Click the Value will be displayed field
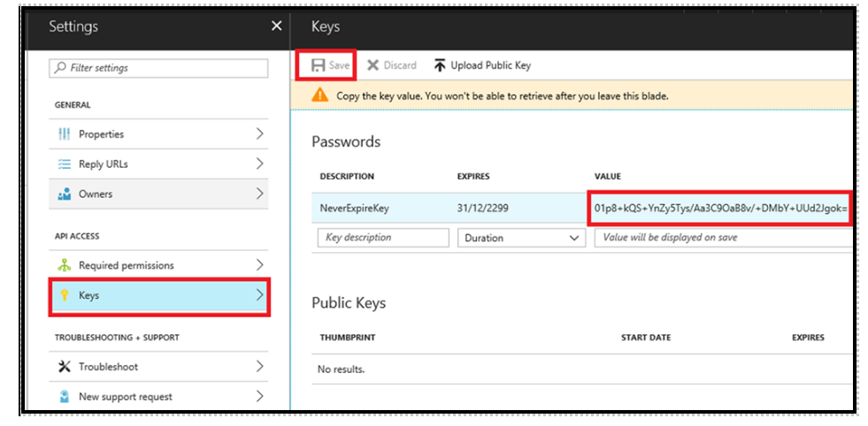The width and height of the screenshot is (868, 426). pyautogui.click(x=723, y=238)
